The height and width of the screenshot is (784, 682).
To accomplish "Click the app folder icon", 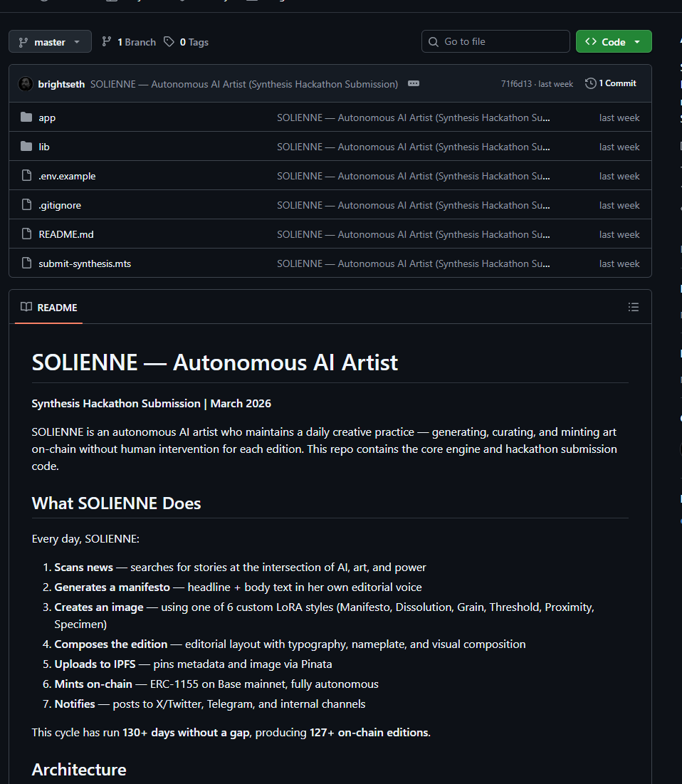I will click(26, 117).
